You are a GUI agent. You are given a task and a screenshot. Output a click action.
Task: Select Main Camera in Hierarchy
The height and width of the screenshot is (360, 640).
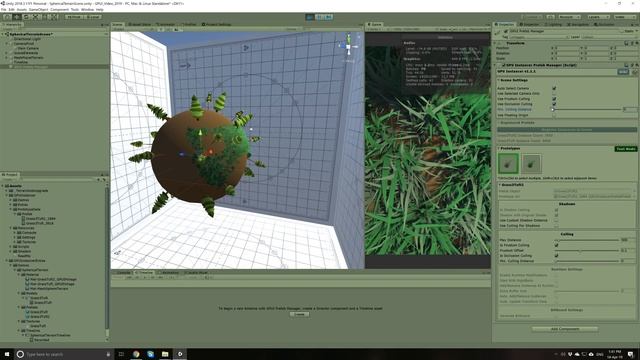point(28,48)
